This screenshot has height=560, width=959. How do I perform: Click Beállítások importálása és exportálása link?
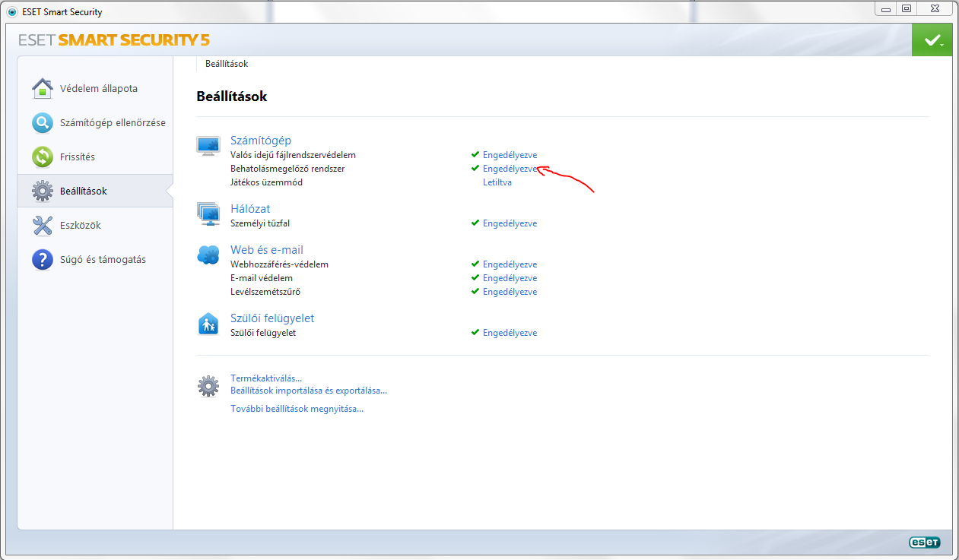[308, 391]
